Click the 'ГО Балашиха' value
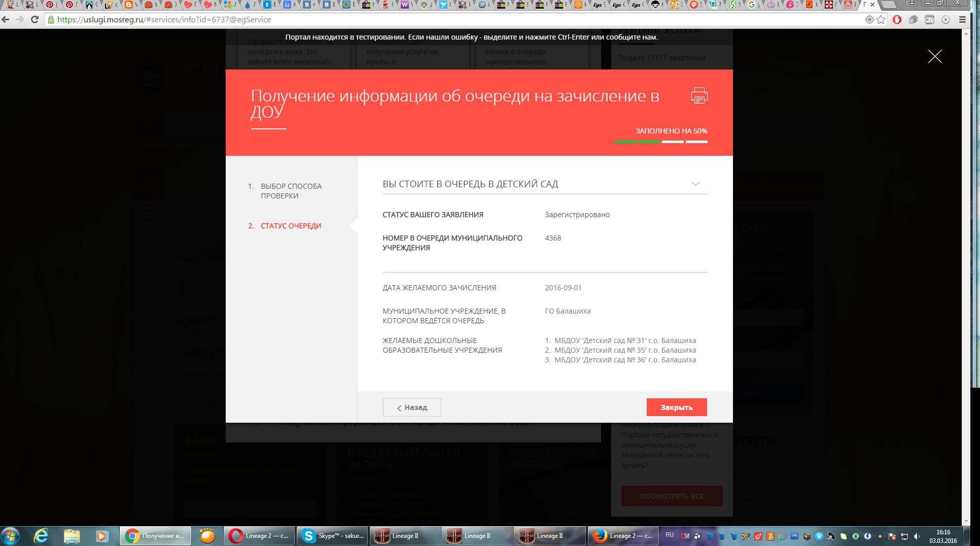This screenshot has width=980, height=546. click(568, 311)
